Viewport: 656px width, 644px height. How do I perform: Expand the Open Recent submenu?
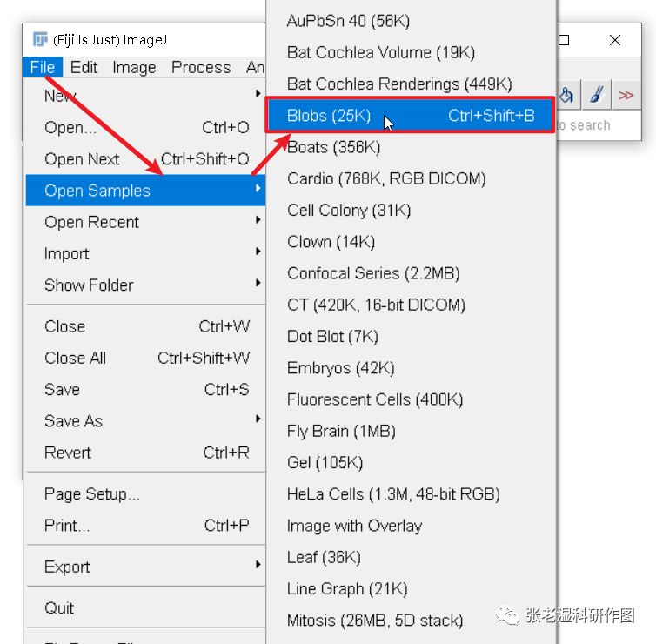pos(145,222)
